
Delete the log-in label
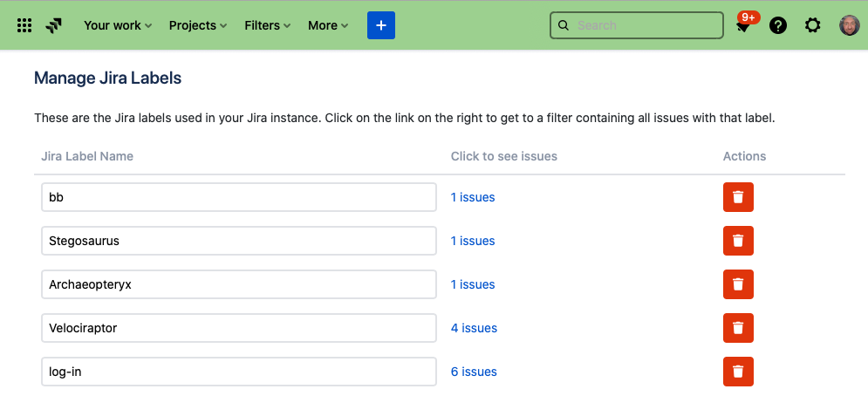[x=738, y=372]
